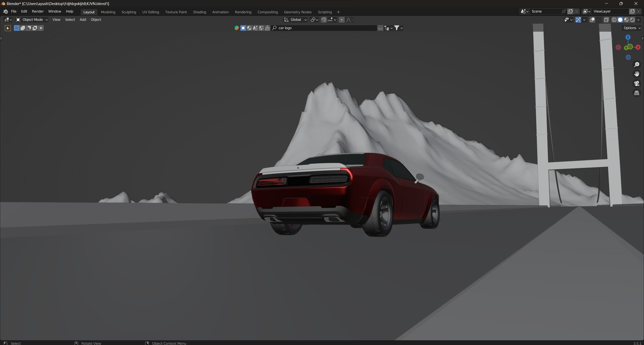Open the Object menu
The width and height of the screenshot is (644, 345).
pos(96,20)
